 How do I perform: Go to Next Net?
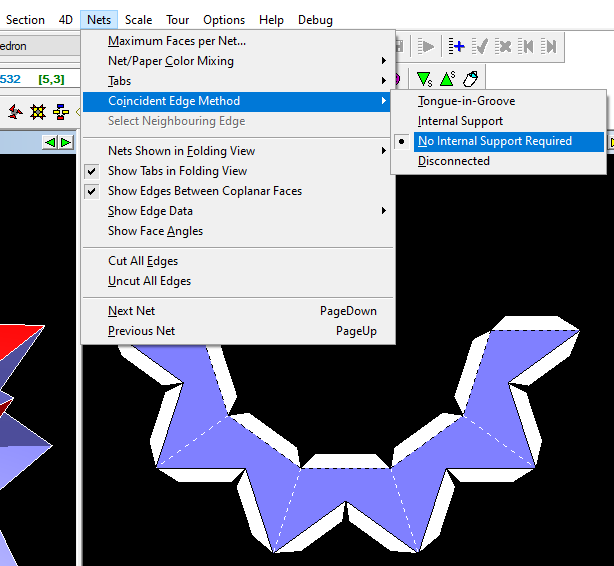[238, 311]
